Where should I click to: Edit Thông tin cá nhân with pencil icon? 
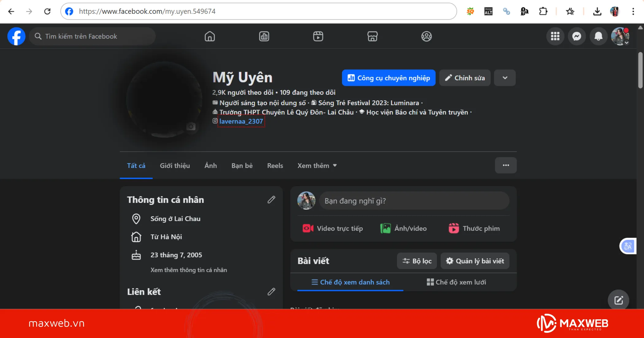pyautogui.click(x=271, y=199)
